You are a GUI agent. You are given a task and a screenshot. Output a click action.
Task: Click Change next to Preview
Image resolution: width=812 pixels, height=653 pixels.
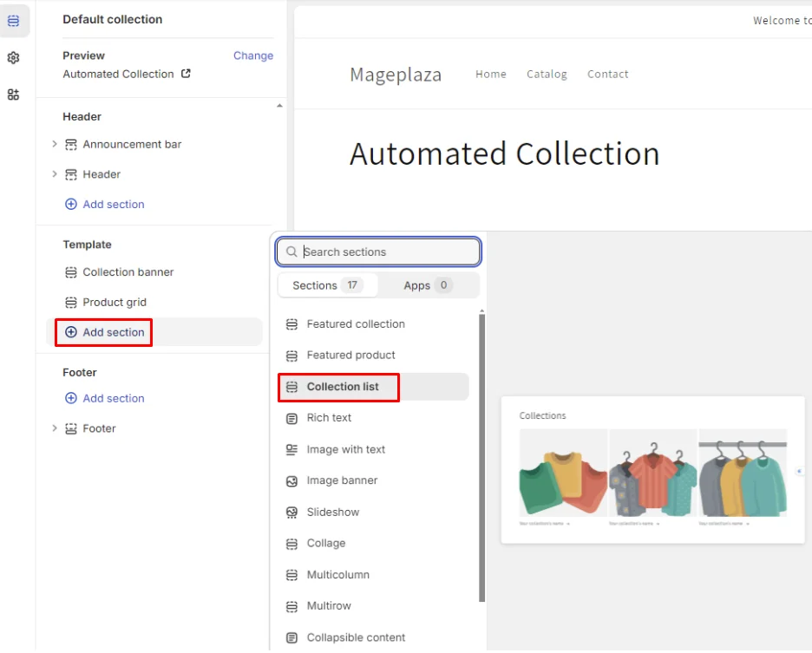tap(253, 56)
